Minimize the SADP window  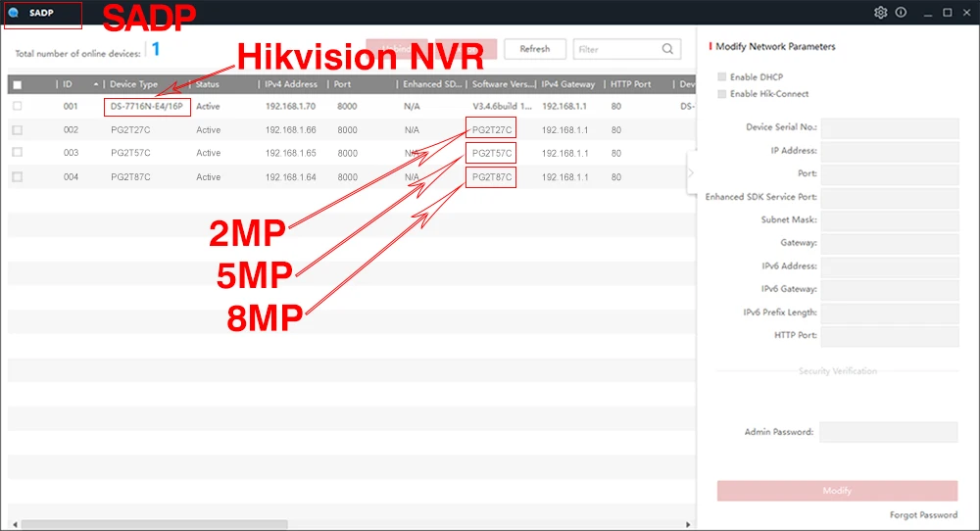[x=928, y=13]
